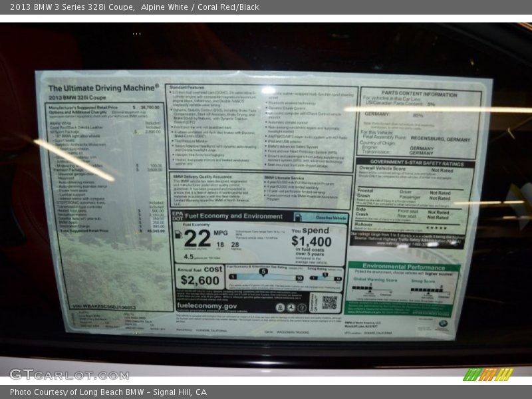Click the 'Frontal Crash' rating label
The width and height of the screenshot is (532, 399).
point(365,193)
